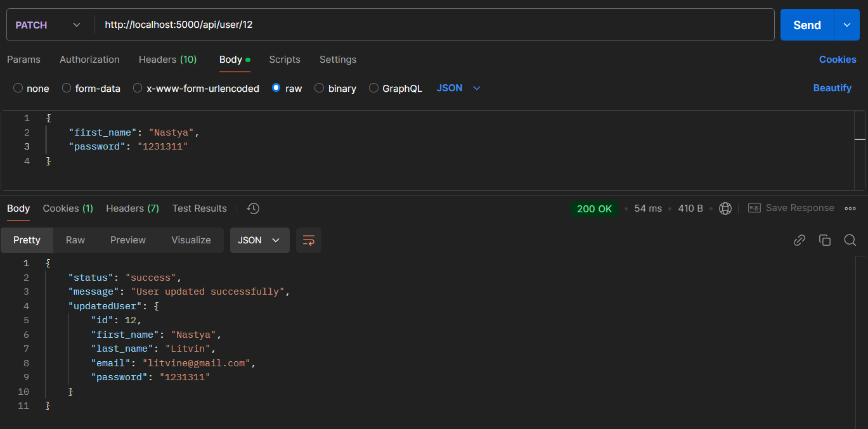Open the Params tab
The image size is (868, 429).
(x=23, y=60)
